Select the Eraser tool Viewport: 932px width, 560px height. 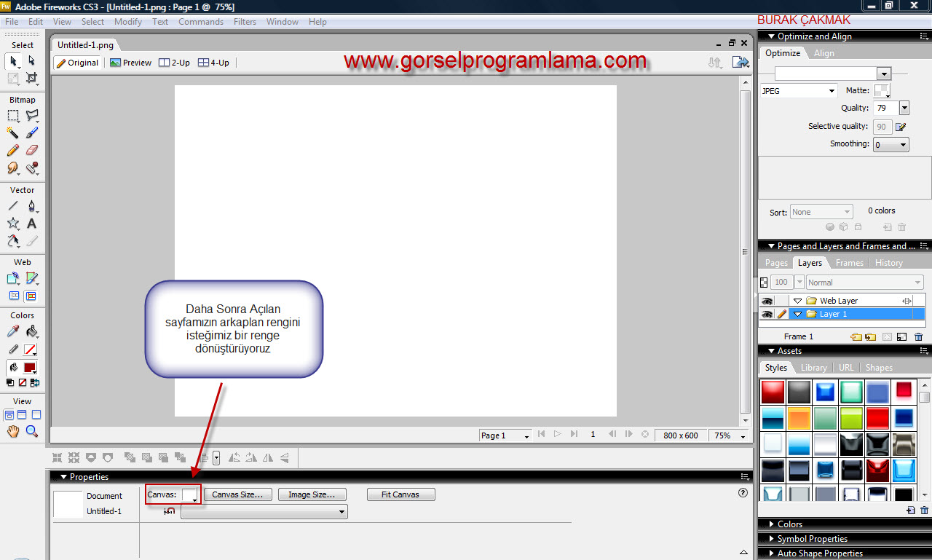point(31,150)
